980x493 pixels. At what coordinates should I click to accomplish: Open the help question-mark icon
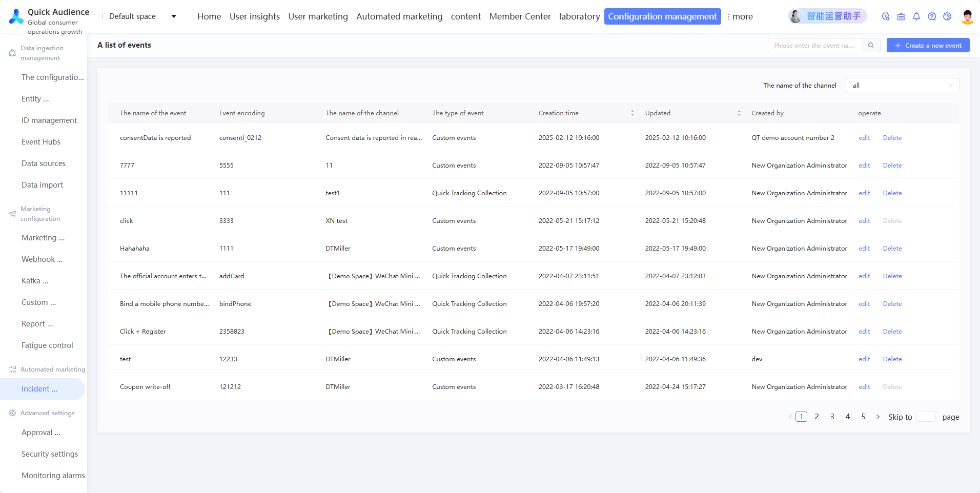click(932, 16)
